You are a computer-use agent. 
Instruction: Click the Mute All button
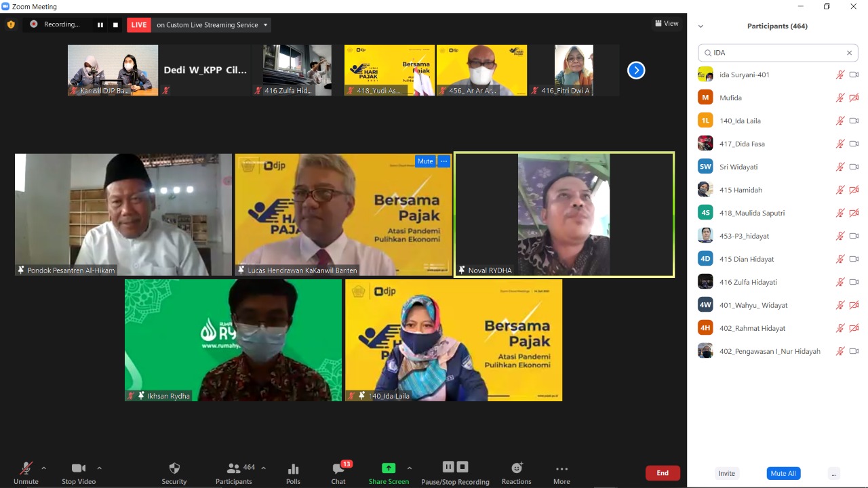click(783, 473)
